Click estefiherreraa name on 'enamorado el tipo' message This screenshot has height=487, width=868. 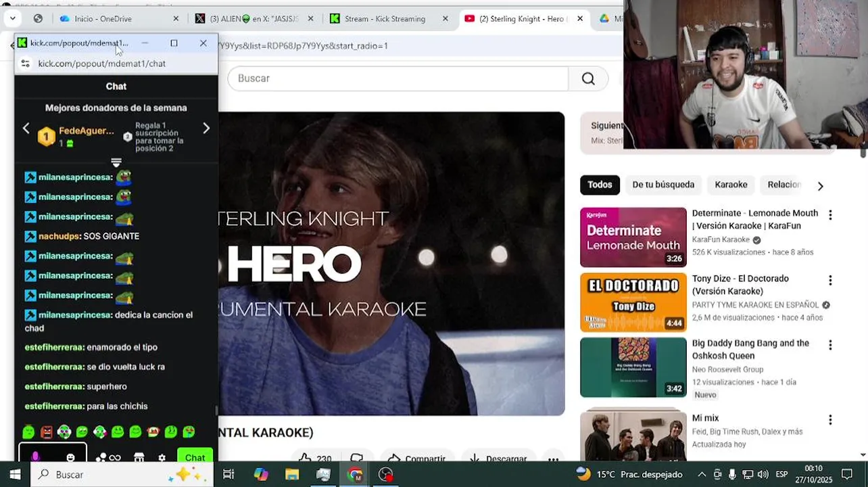pyautogui.click(x=54, y=347)
